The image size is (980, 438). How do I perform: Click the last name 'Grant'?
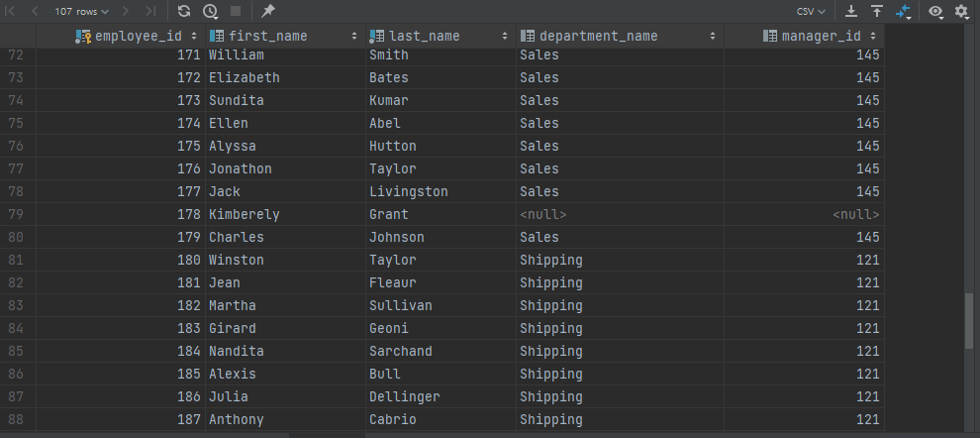pyautogui.click(x=389, y=215)
